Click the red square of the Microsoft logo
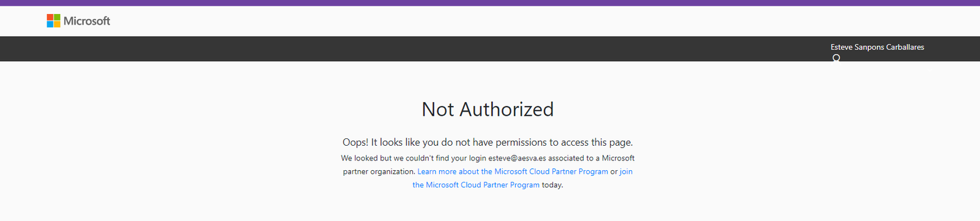Image resolution: width=980 pixels, height=221 pixels. click(x=50, y=17)
